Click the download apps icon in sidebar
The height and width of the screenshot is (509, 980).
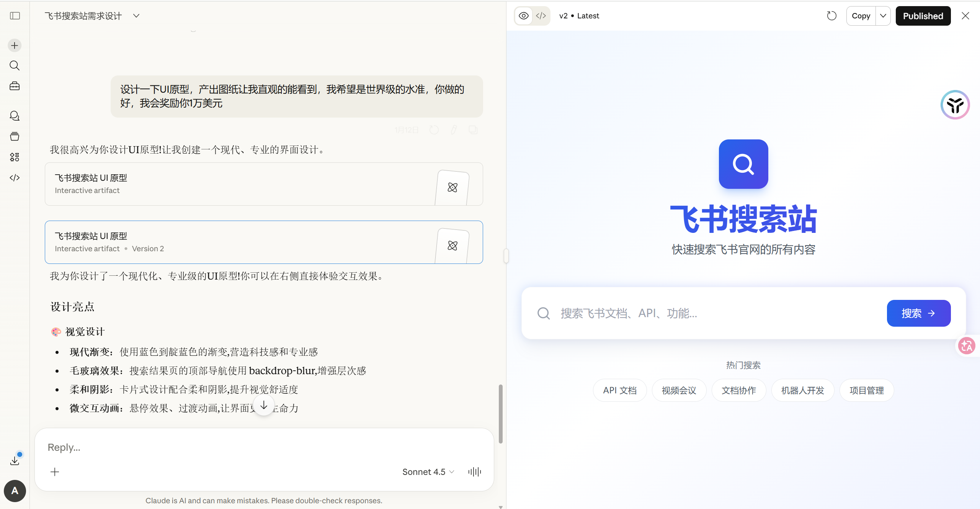15,461
